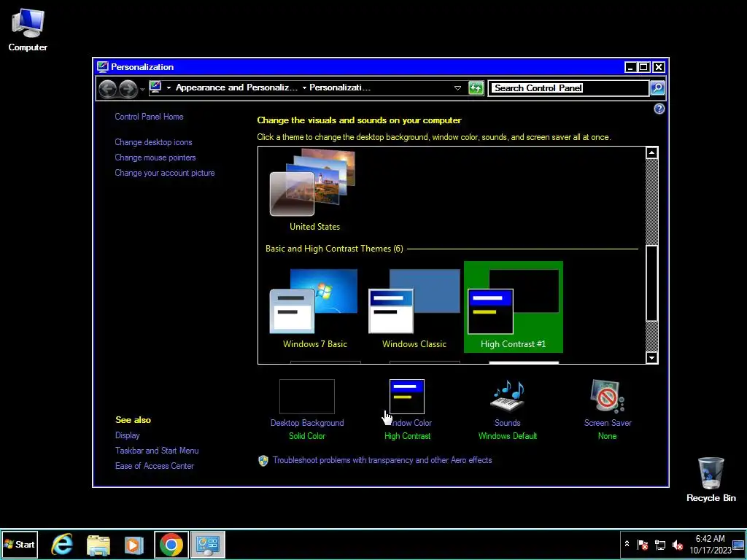
Task: Click the Solid Color label
Action: pos(307,436)
